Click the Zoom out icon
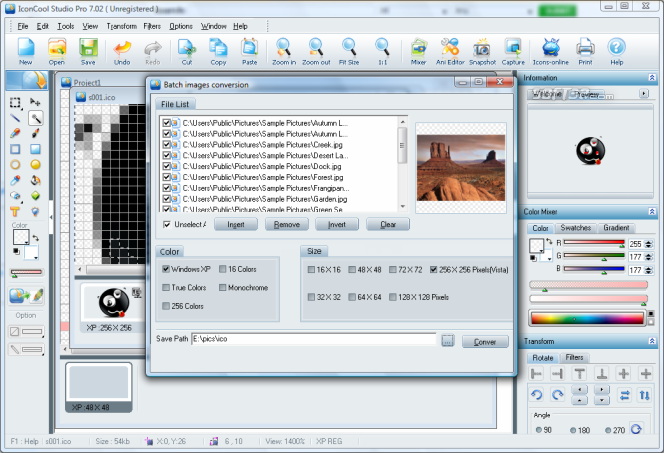Viewport: 664px width, 453px height. tap(316, 51)
